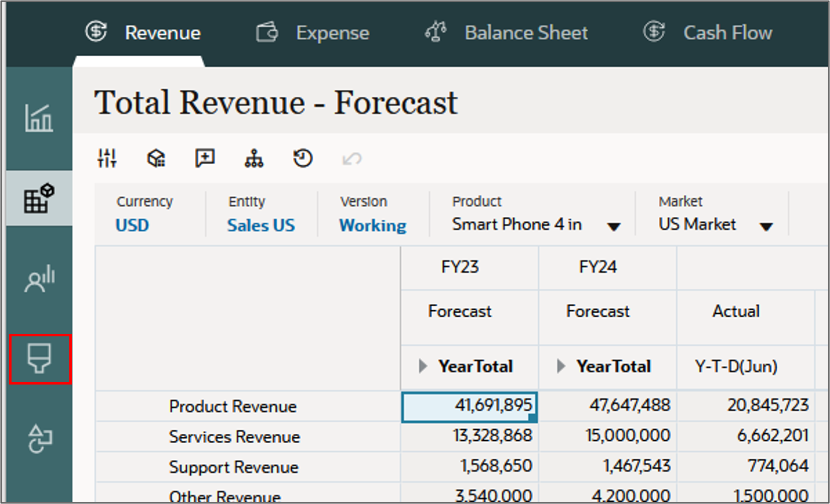Open the hierarchy tree toolbar icon

coord(254,159)
